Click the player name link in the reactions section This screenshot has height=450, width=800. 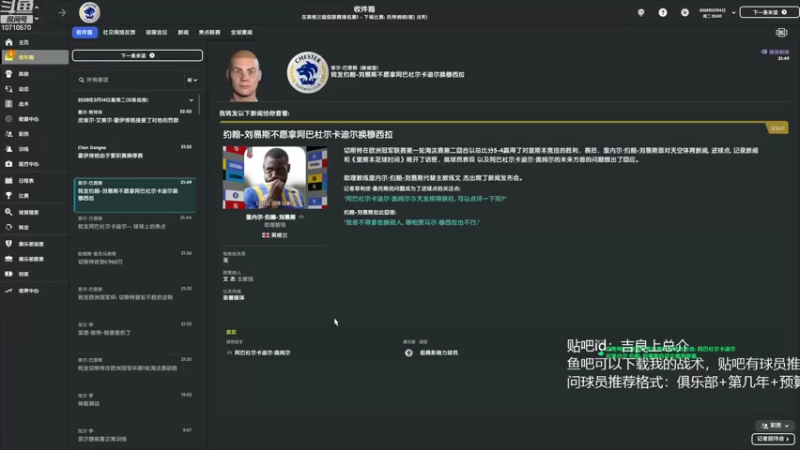262,353
